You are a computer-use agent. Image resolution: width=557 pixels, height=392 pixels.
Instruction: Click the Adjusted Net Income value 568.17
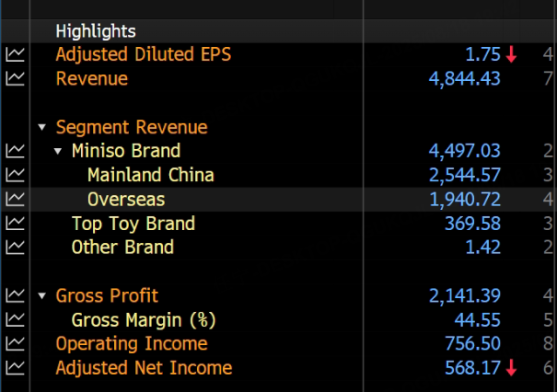click(x=472, y=368)
